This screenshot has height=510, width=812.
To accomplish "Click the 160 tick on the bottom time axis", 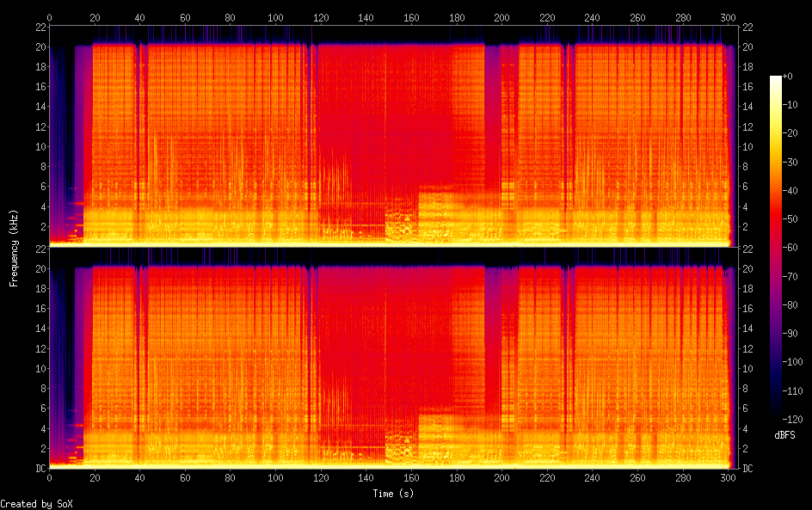I will [x=411, y=477].
